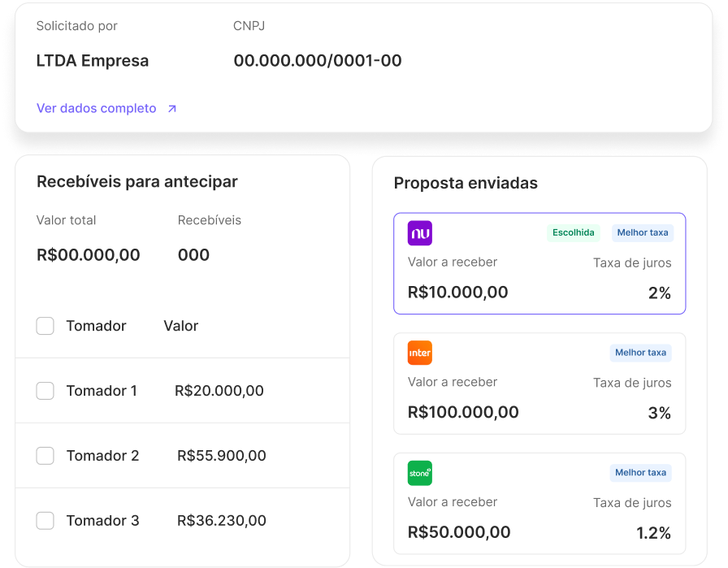Select the Stone proposal of R$50.000,00
The height and width of the screenshot is (568, 728).
pyautogui.click(x=539, y=504)
